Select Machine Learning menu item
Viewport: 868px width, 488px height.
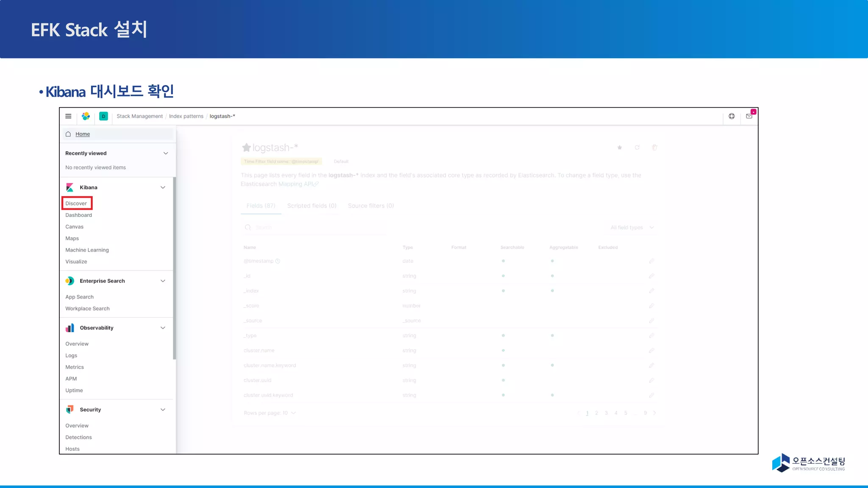pyautogui.click(x=87, y=250)
